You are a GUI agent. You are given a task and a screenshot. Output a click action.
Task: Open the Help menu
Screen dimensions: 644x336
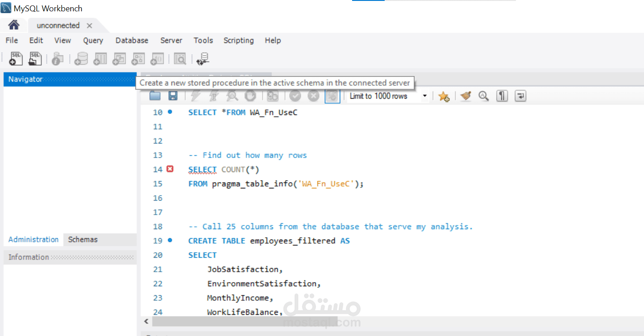pos(273,40)
